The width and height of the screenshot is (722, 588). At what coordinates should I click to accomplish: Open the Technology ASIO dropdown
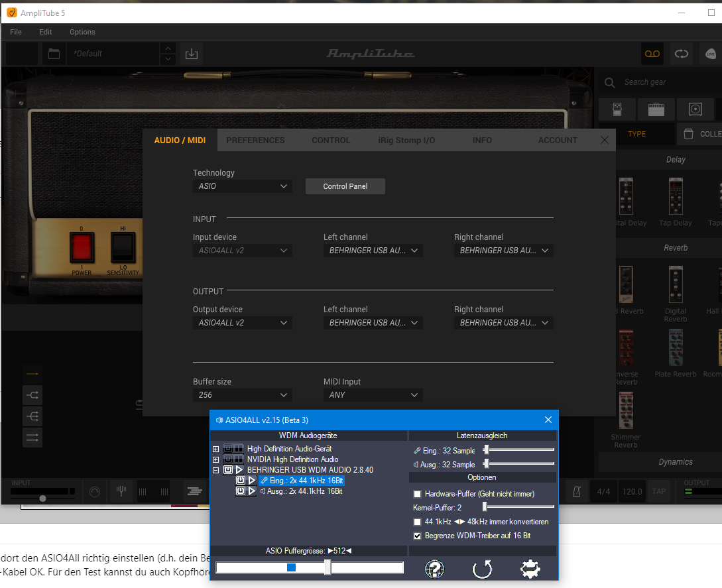click(242, 186)
